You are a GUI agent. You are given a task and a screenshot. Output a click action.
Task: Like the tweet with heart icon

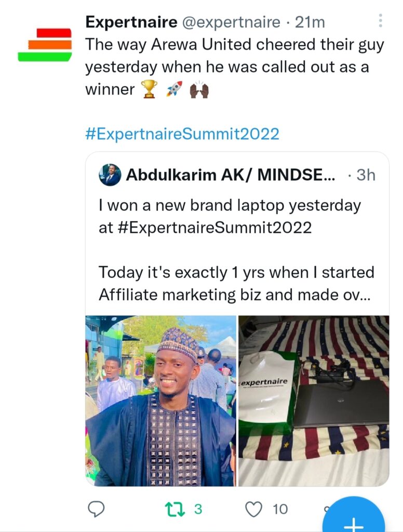click(253, 509)
